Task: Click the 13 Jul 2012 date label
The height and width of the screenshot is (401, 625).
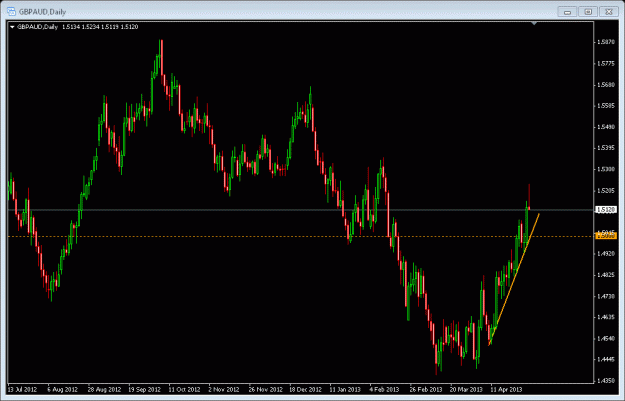Action: pyautogui.click(x=22, y=389)
